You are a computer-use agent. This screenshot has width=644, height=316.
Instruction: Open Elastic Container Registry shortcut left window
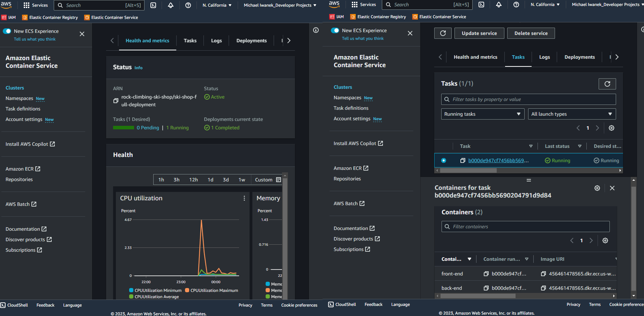(x=50, y=17)
